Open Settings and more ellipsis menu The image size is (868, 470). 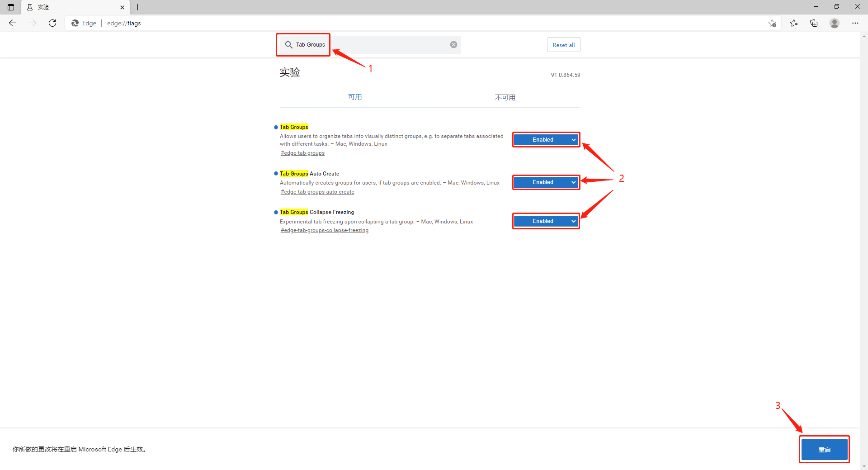(x=855, y=23)
